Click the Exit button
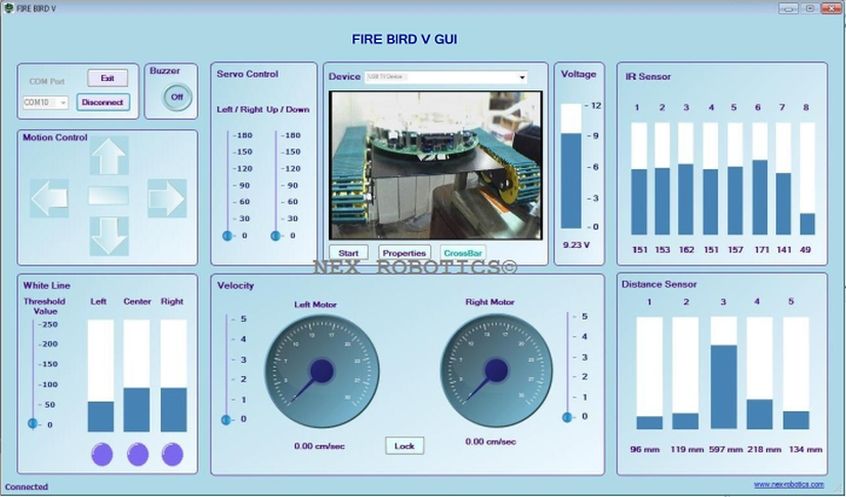Screen dimensions: 846x497 108,78
